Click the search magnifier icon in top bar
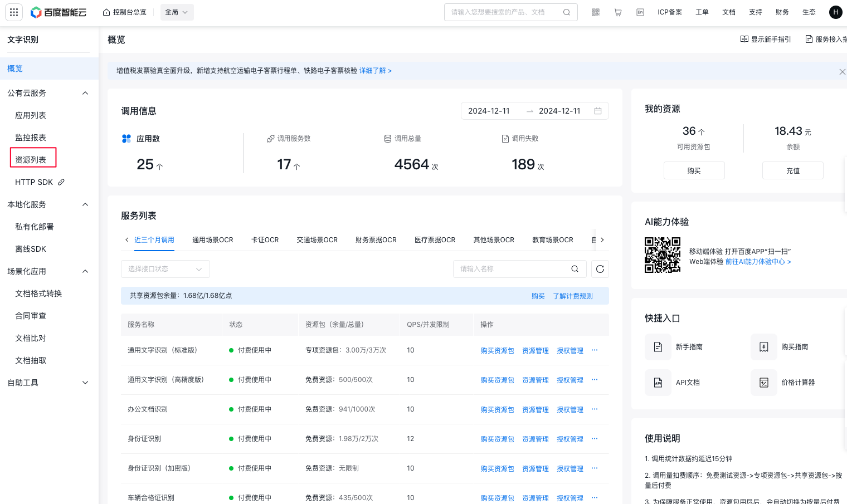 click(x=567, y=12)
